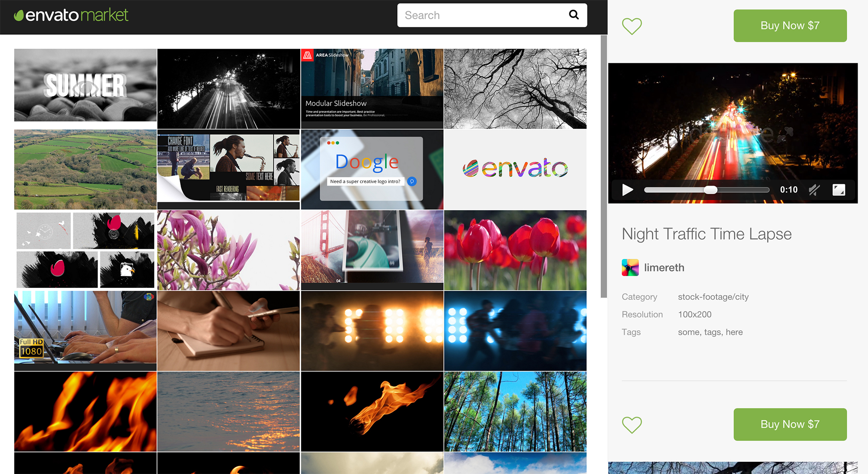Open black-and-white night traffic thumbnail
Screen dimensions: 868x474
(x=229, y=89)
